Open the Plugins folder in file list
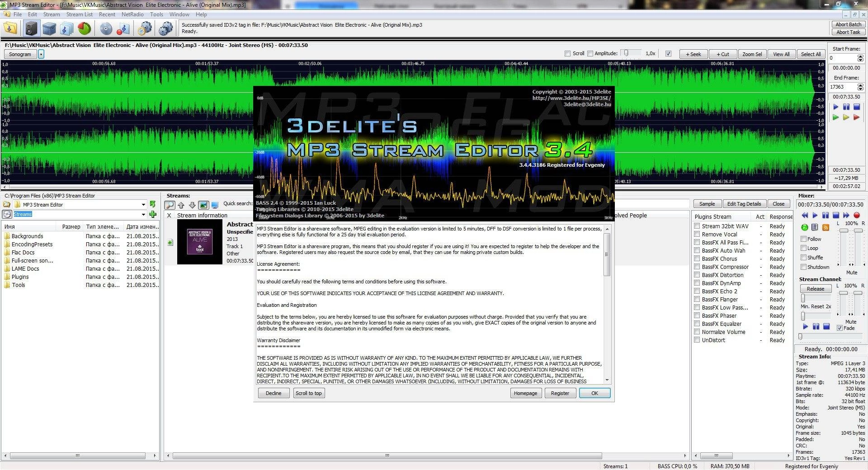 (x=20, y=277)
